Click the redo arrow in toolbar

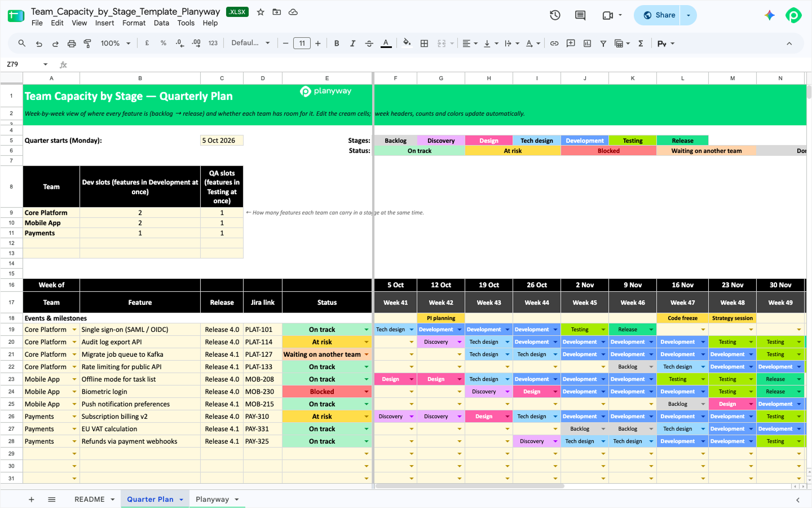pos(55,43)
